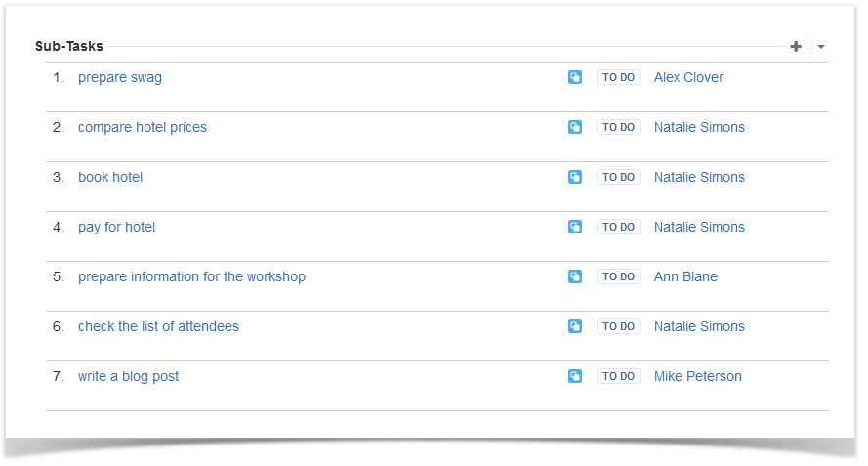This screenshot has width=868, height=466.
Task: Open the Sub-Tasks options dropdown arrow
Action: [x=821, y=47]
